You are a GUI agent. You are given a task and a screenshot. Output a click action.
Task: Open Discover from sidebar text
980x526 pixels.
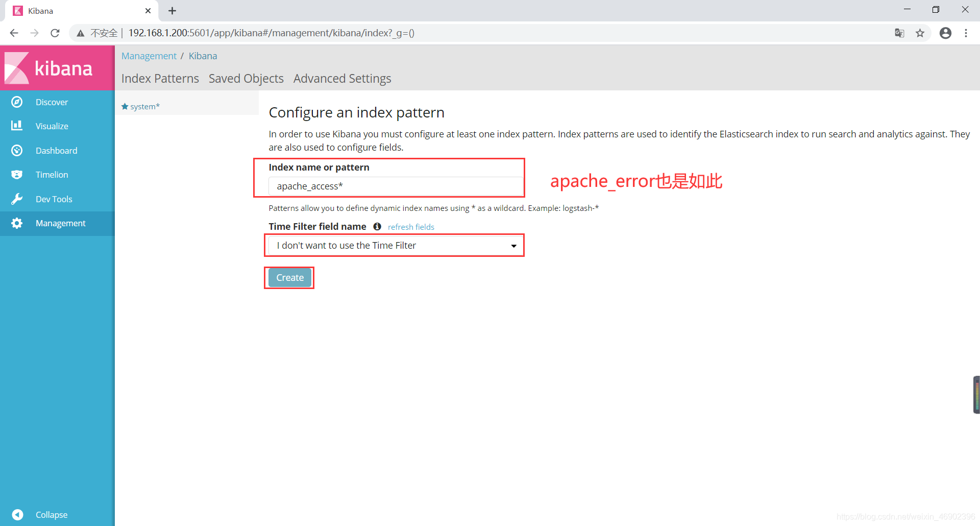click(x=52, y=102)
